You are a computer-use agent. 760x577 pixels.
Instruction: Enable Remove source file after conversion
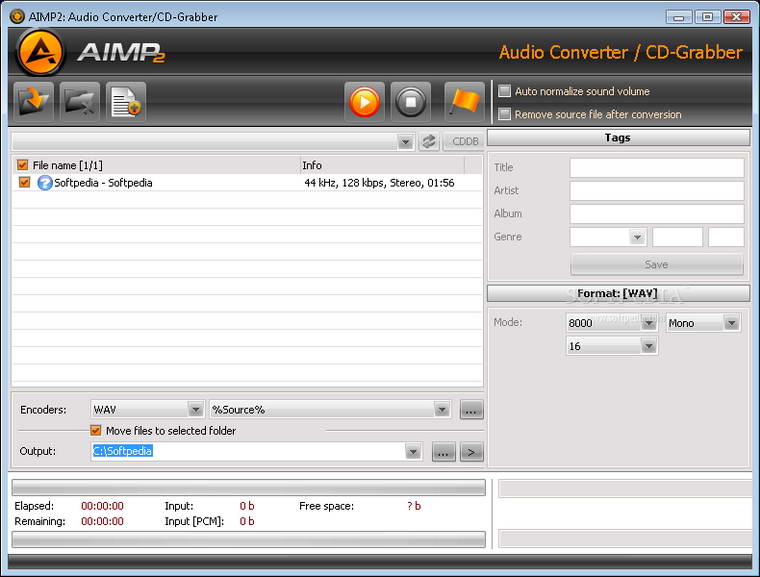[x=505, y=114]
